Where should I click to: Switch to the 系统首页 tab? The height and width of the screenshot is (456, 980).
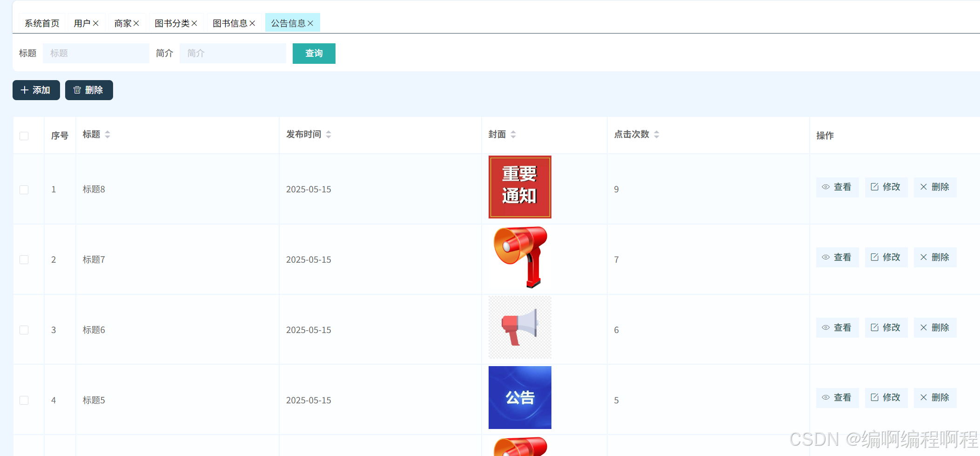(x=42, y=23)
